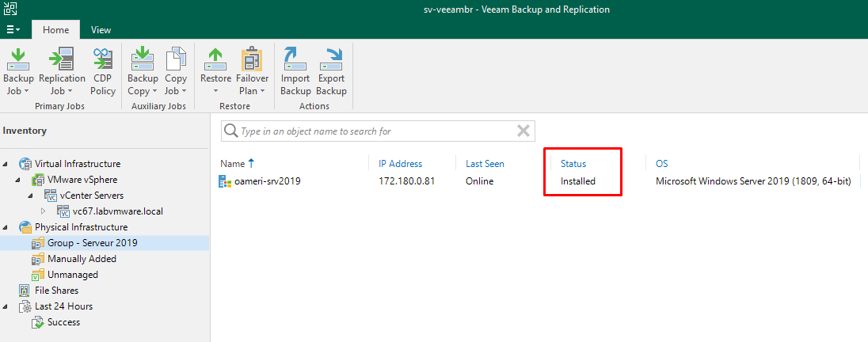
Task: Sort by the Status column header
Action: (573, 164)
